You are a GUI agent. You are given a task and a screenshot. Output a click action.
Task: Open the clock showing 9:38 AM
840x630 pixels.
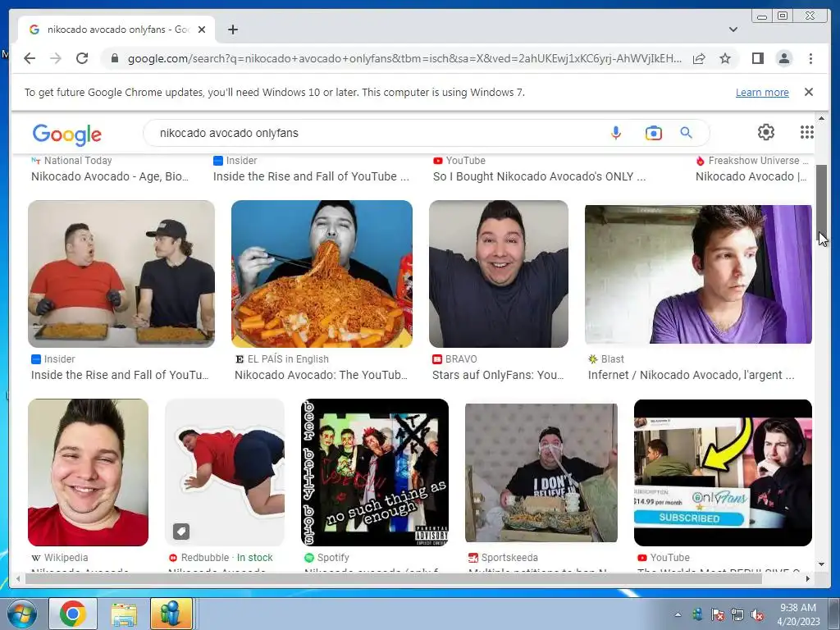coord(797,614)
